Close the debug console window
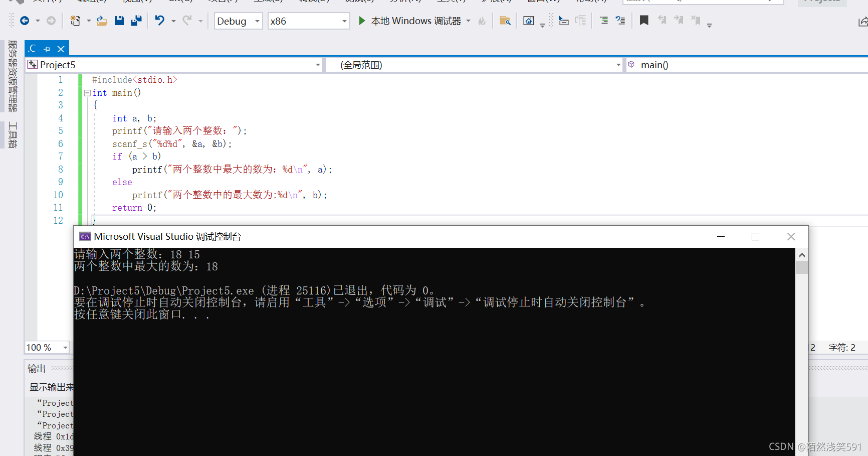The image size is (868, 456). pos(791,236)
